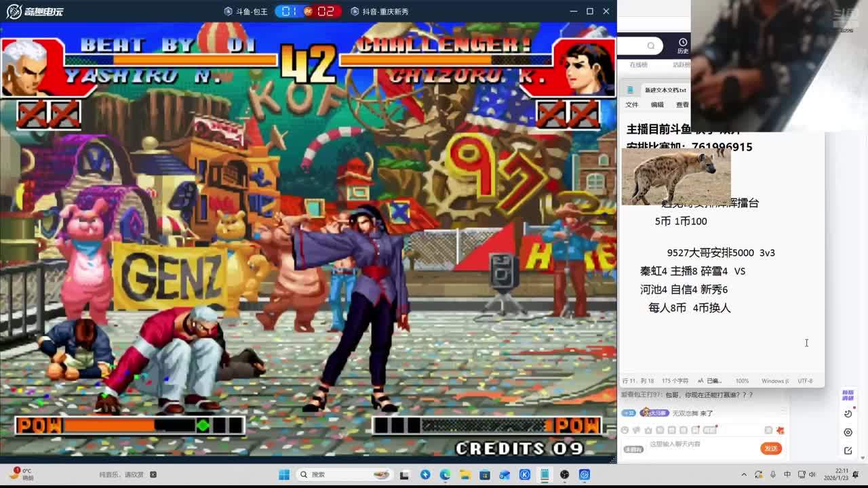Screen dimensions: 868x488
Task: Click the orange 发送 send button
Action: point(770,448)
